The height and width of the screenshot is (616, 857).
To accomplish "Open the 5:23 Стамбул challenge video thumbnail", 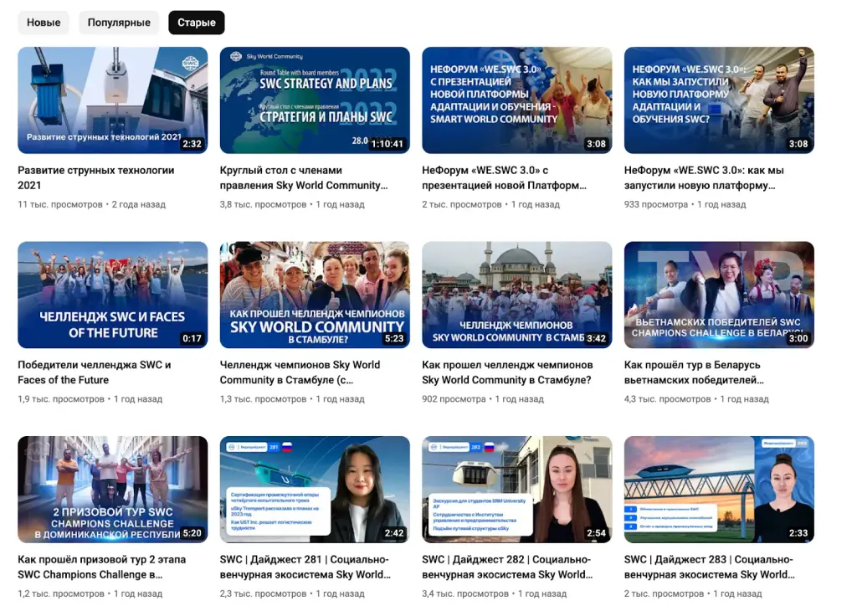I will point(315,295).
